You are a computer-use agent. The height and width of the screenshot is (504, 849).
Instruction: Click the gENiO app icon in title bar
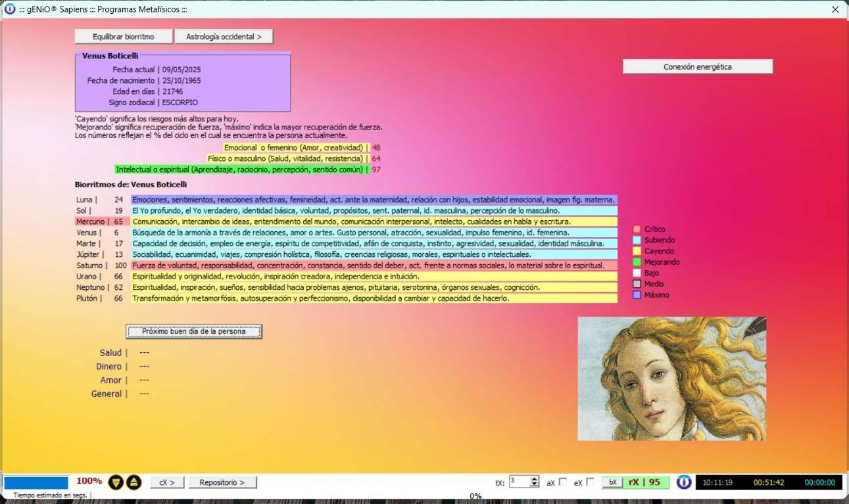tap(10, 9)
